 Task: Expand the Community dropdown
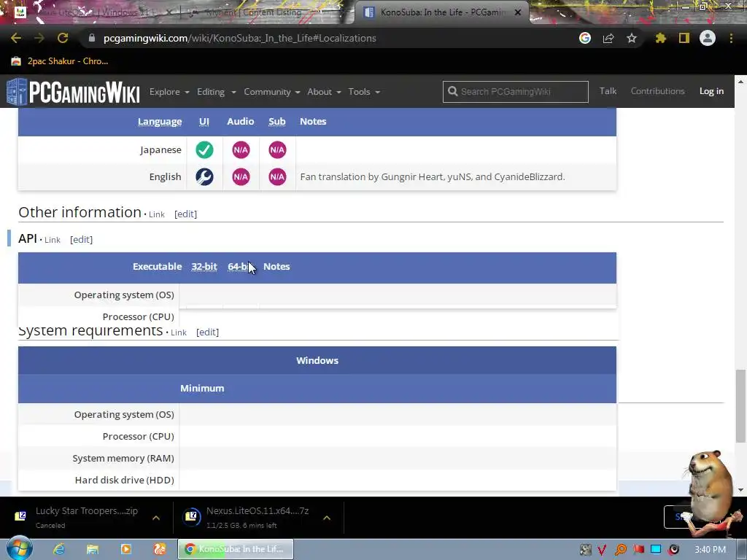(x=271, y=91)
